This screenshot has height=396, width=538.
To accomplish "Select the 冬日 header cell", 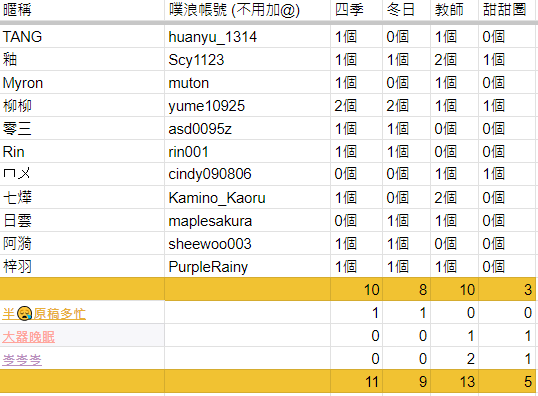I will (407, 10).
